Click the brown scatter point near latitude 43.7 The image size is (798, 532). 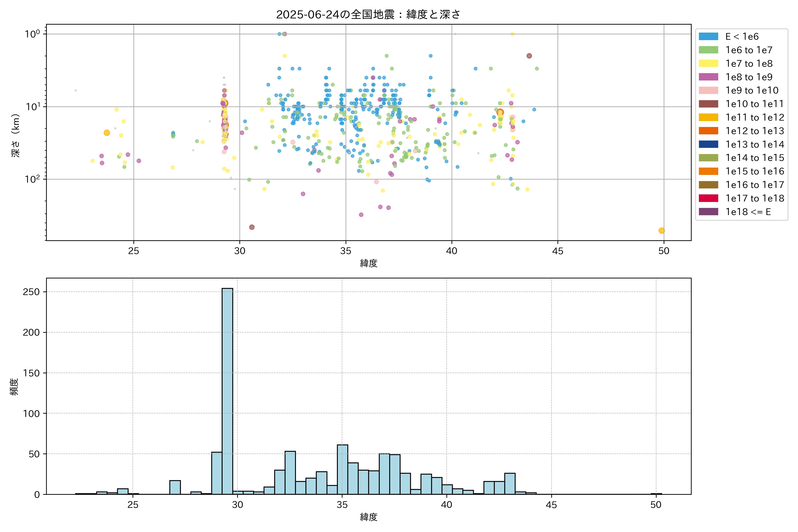click(x=529, y=56)
